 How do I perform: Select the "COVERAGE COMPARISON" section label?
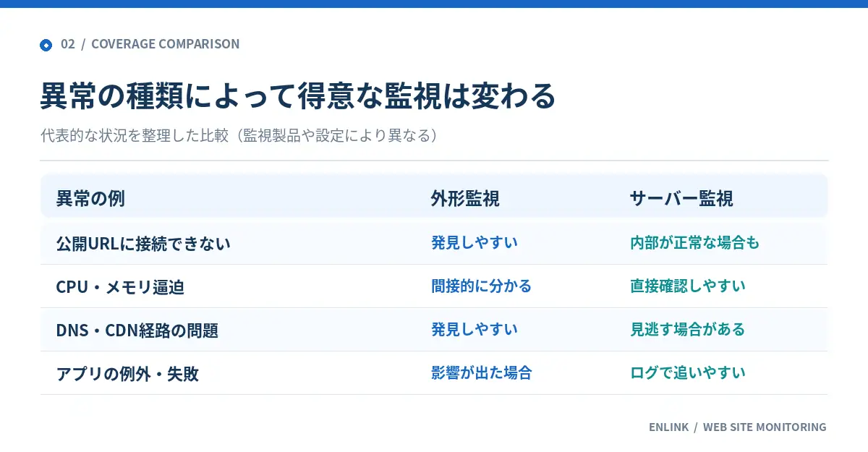tap(166, 44)
